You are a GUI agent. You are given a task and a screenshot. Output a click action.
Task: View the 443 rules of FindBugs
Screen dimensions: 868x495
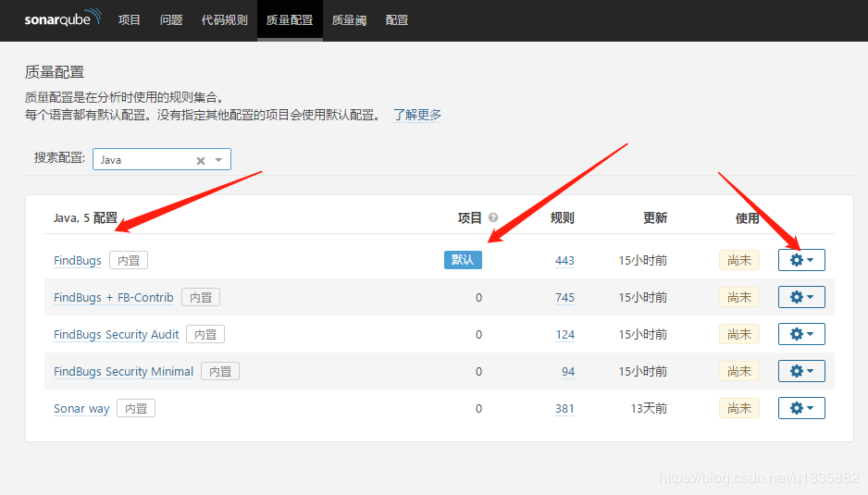tap(564, 260)
